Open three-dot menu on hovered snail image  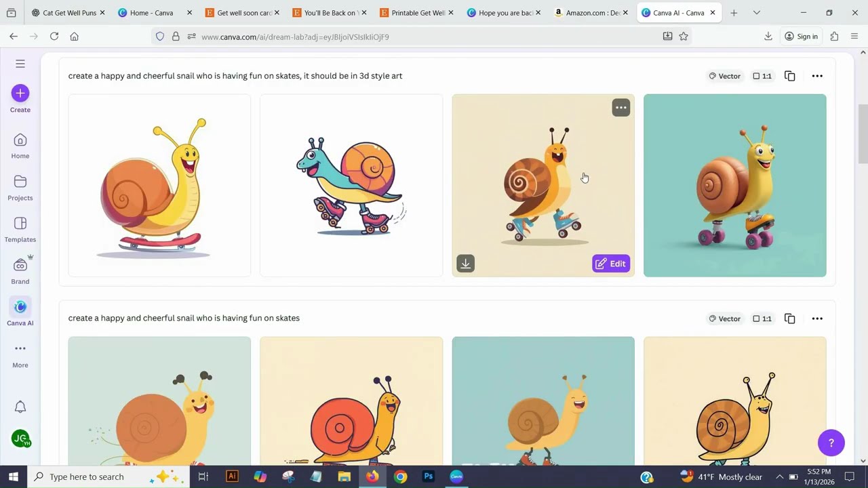(x=621, y=108)
